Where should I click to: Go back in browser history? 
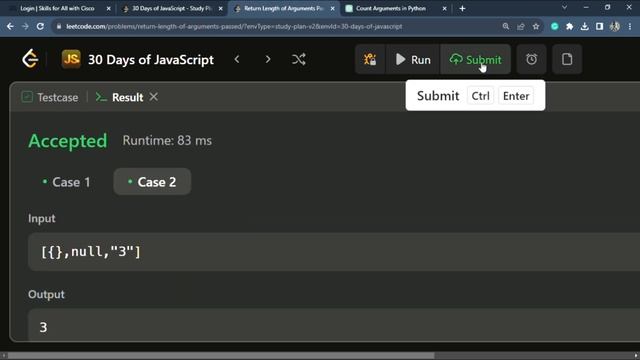tap(10, 26)
